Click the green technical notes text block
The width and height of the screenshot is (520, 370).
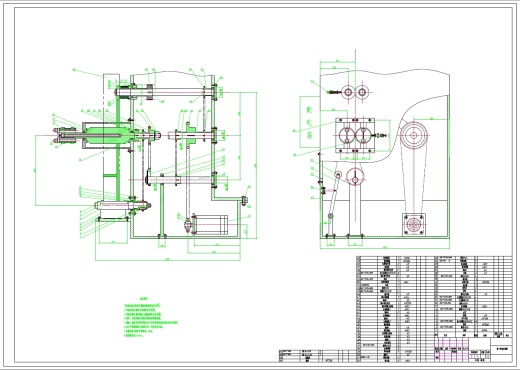coord(151,318)
